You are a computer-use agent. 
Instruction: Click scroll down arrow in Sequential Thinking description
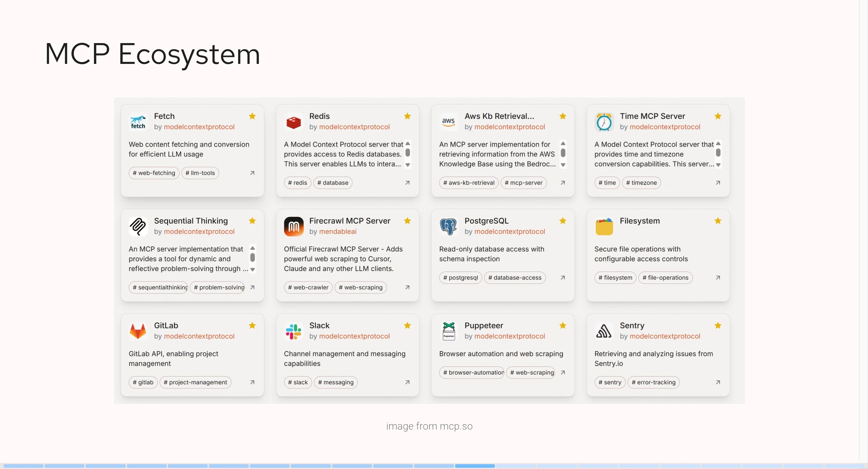tap(252, 270)
